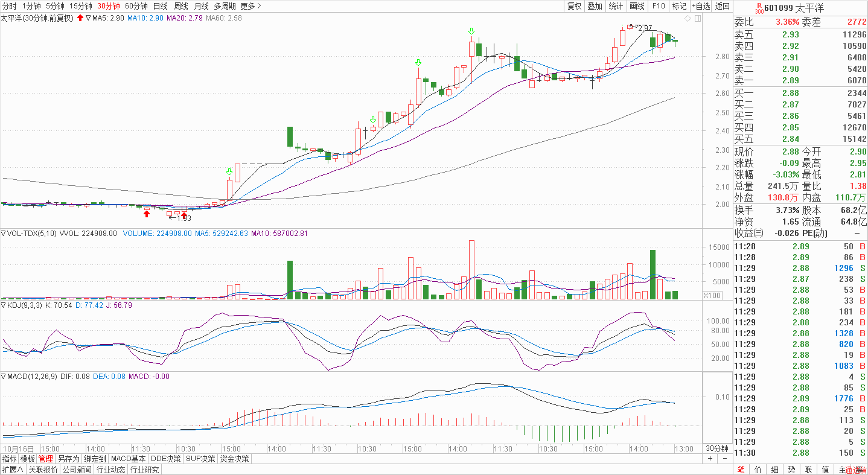Viewport: 868px width, 475px height.
Task: Open the VOL-TDX indicator triangle menu
Action: click(3, 233)
